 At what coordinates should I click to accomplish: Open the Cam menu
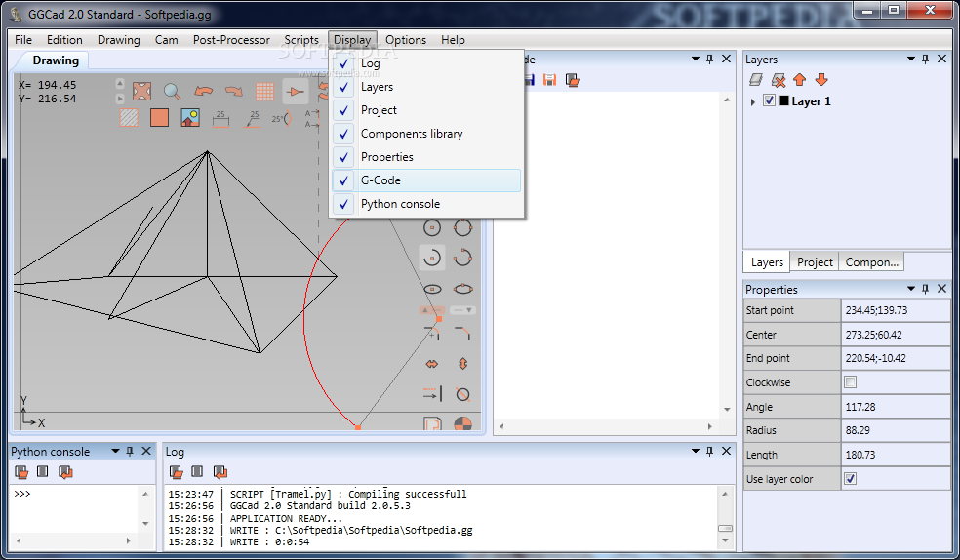pos(166,40)
